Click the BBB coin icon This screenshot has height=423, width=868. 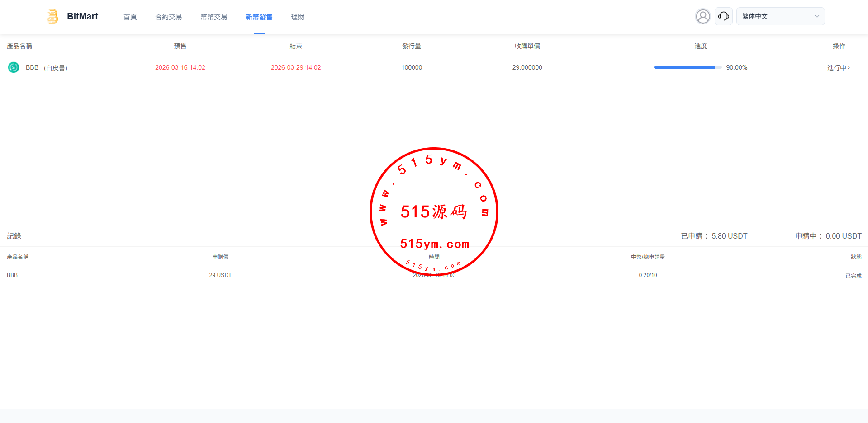coord(14,67)
